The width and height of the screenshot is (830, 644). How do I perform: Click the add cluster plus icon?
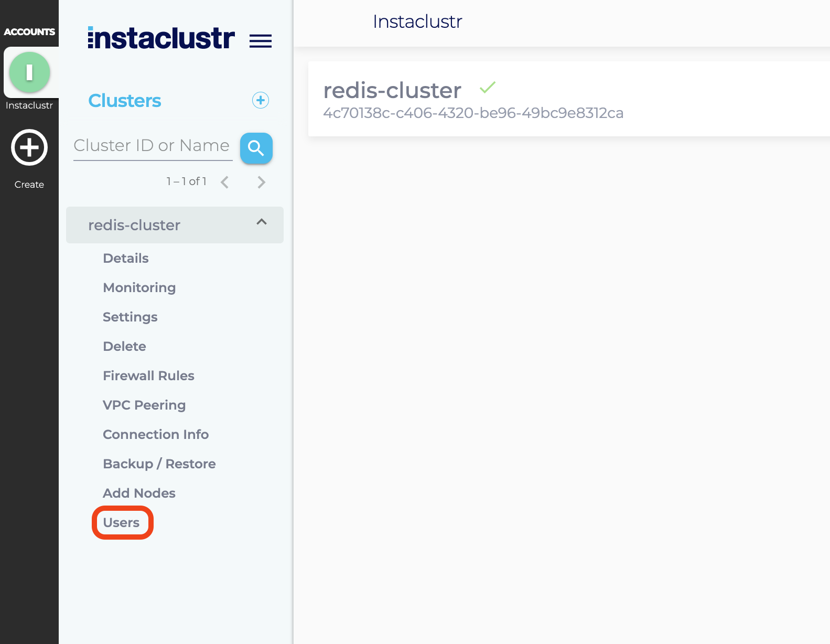pyautogui.click(x=260, y=100)
